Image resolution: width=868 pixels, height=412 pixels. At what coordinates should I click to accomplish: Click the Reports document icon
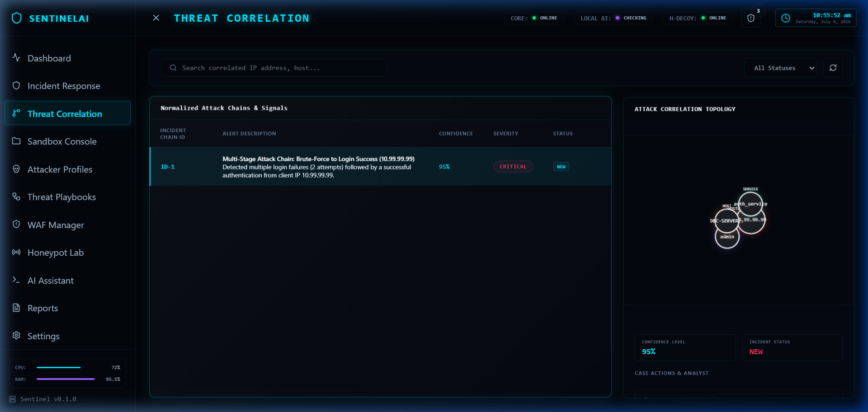point(16,308)
